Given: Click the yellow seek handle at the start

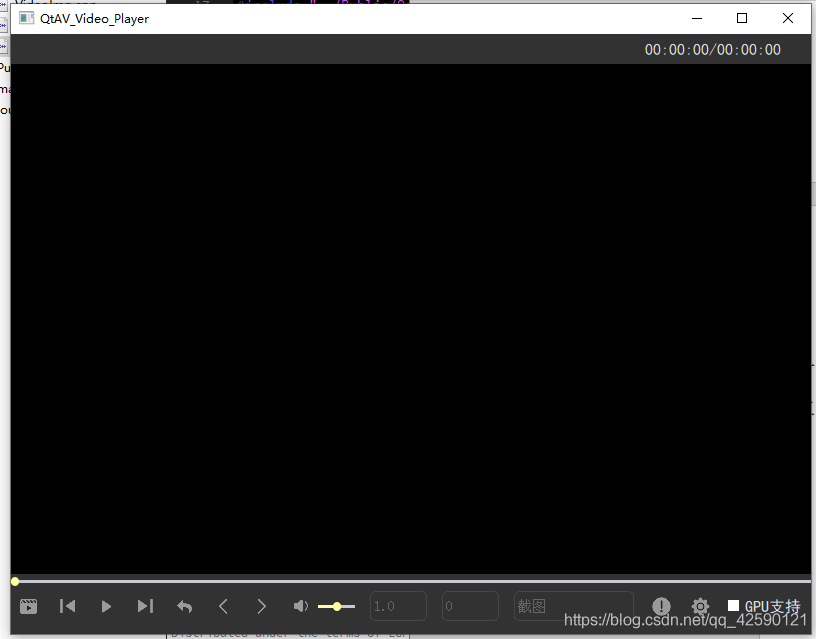Looking at the screenshot, I should pos(15,581).
